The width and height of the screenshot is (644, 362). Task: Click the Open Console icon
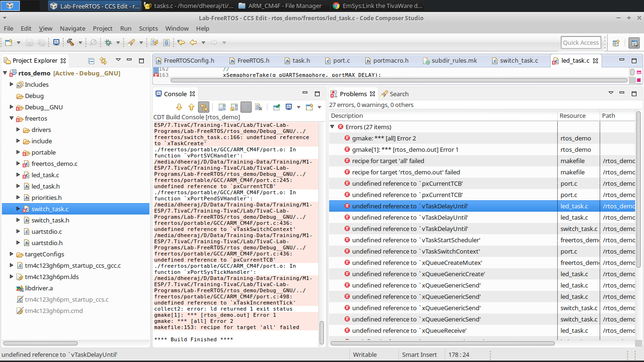[x=310, y=107]
